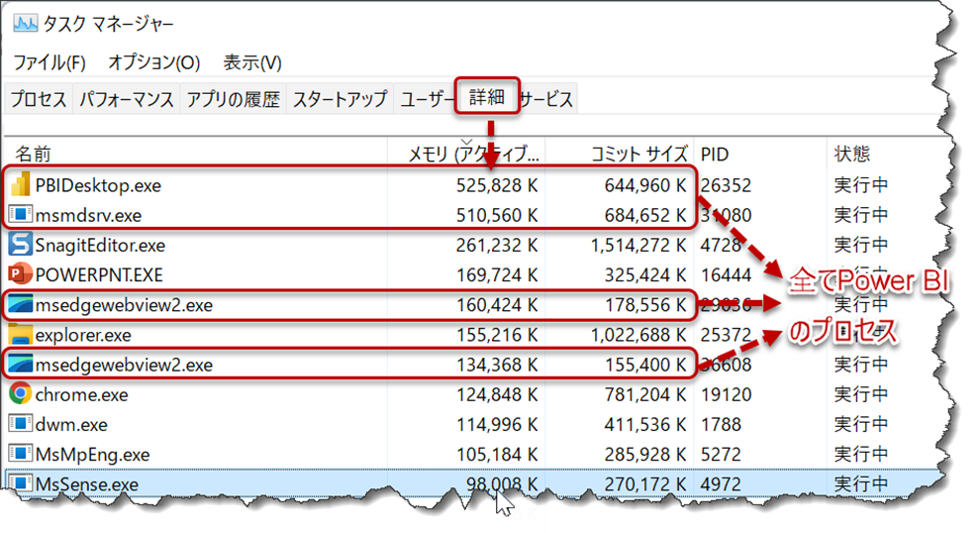980x533 pixels.
Task: Click commit size 285,928 K
Action: tap(645, 455)
